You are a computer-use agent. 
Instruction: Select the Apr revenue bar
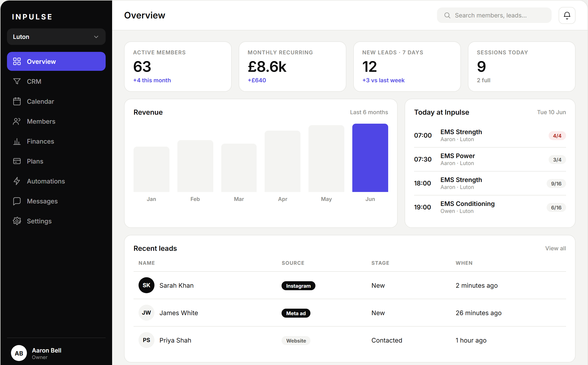(283, 161)
